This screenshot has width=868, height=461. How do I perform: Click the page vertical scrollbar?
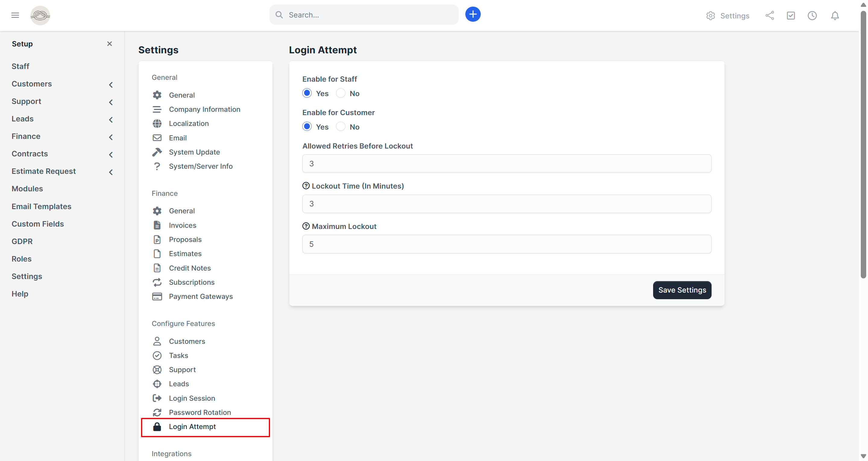863,145
